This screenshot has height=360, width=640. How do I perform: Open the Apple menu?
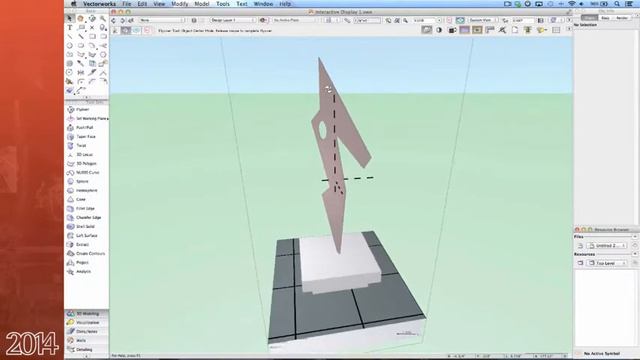click(x=73, y=4)
